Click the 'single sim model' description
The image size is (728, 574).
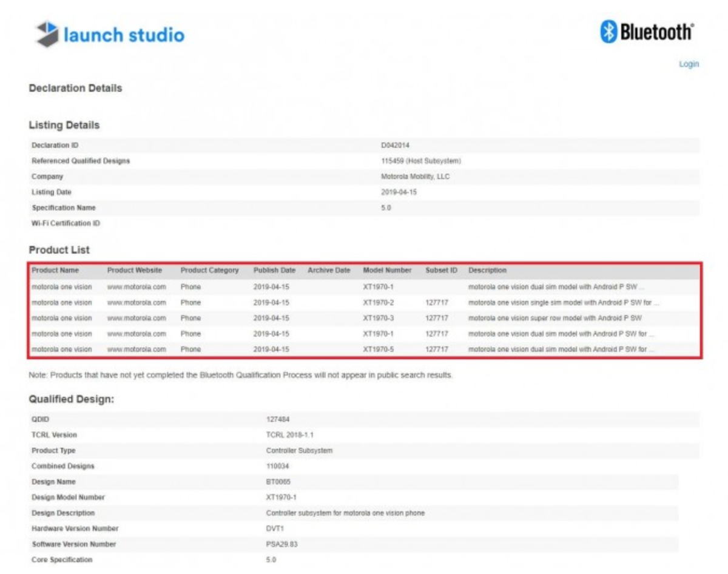tap(564, 302)
